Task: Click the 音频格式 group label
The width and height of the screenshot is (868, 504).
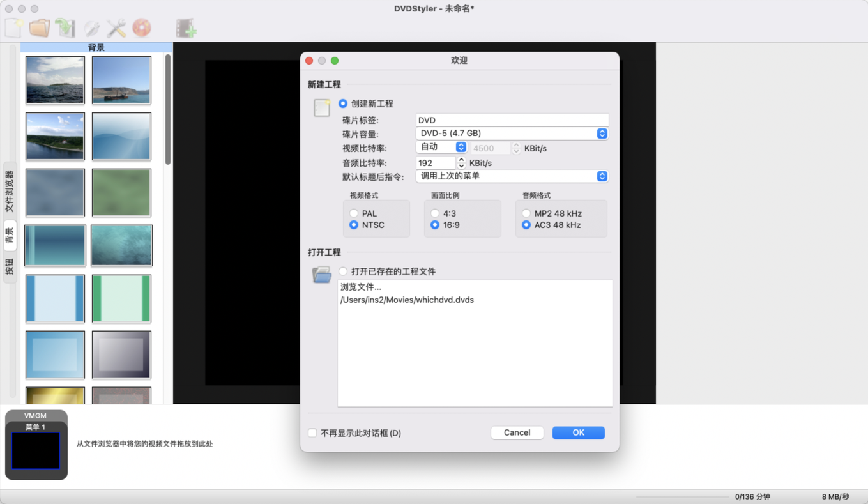Action: point(537,195)
